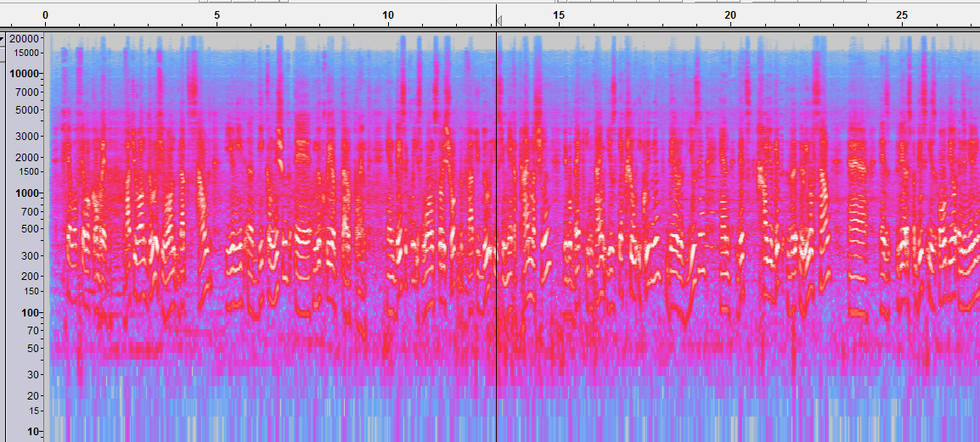Image resolution: width=980 pixels, height=442 pixels.
Task: Click the 200 Hz frequency scale label
Action: coord(31,276)
